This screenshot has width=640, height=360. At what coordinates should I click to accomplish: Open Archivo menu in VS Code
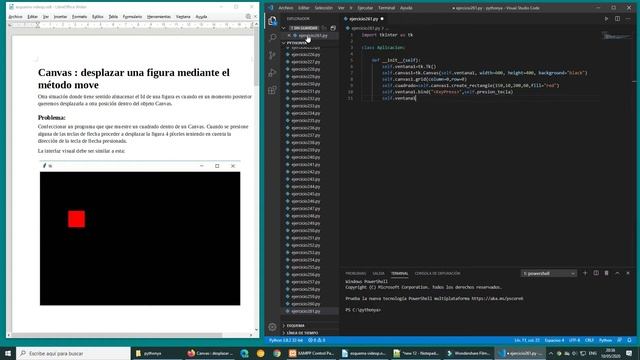point(286,8)
